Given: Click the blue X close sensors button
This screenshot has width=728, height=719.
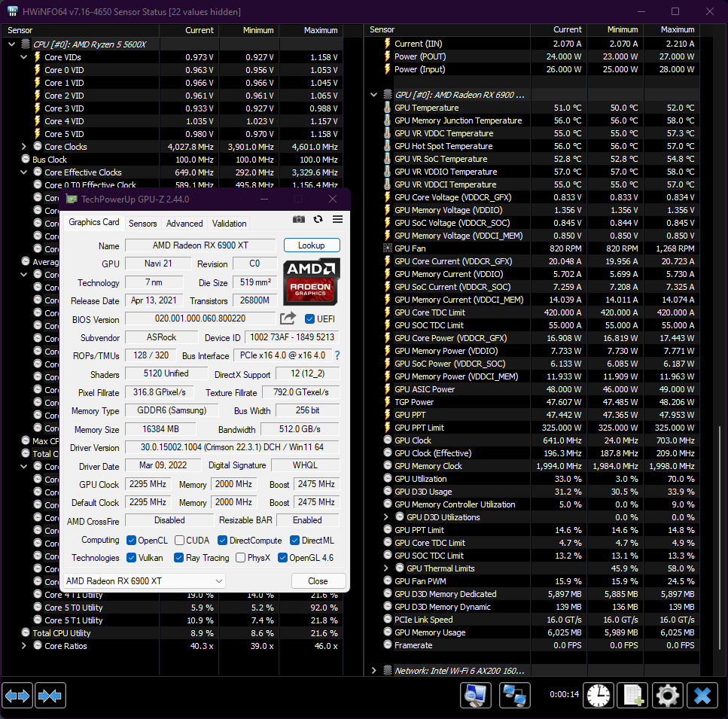Looking at the screenshot, I should click(702, 696).
